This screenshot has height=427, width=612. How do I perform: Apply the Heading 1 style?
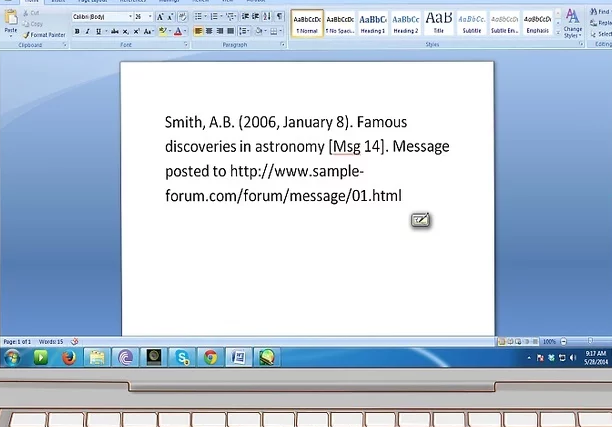pos(373,23)
